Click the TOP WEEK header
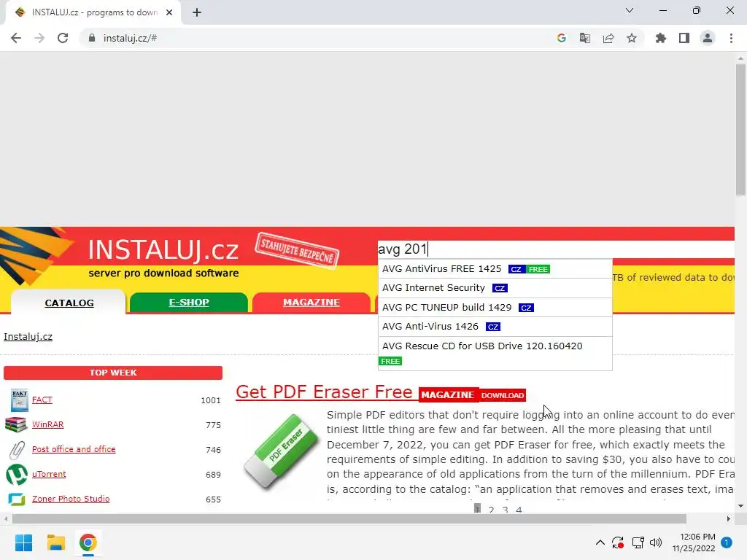Screen dimensions: 747x560 click(113, 373)
